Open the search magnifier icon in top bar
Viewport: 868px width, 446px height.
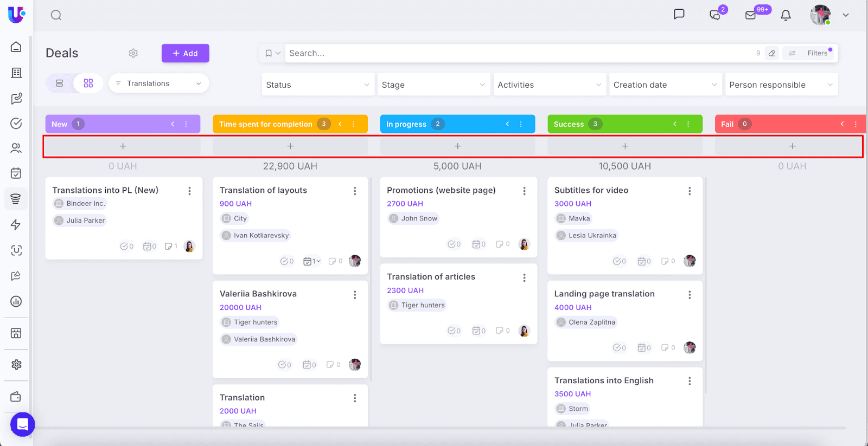coord(56,15)
